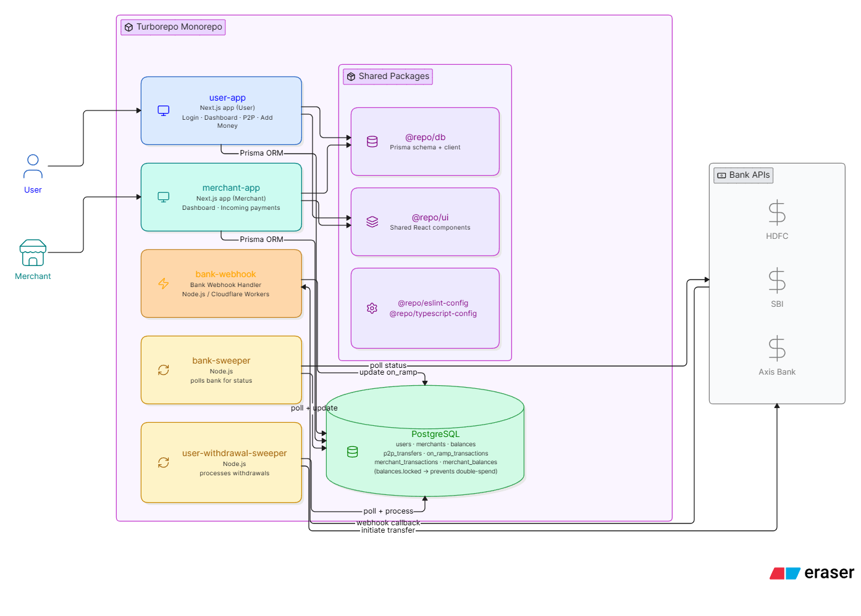
Task: Click the 'Bank Webhook Handler' description
Action: 225,285
